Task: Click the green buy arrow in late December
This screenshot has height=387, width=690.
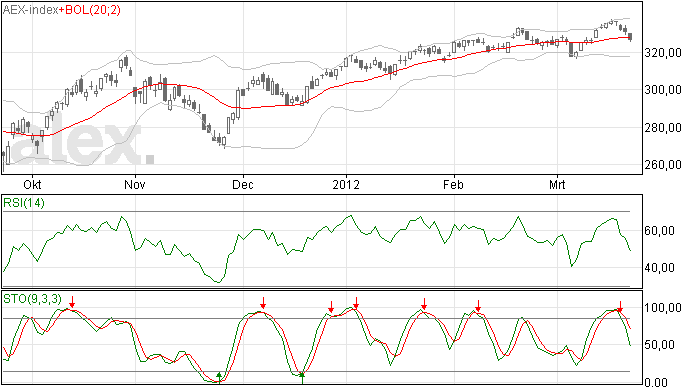Action: pyautogui.click(x=302, y=378)
